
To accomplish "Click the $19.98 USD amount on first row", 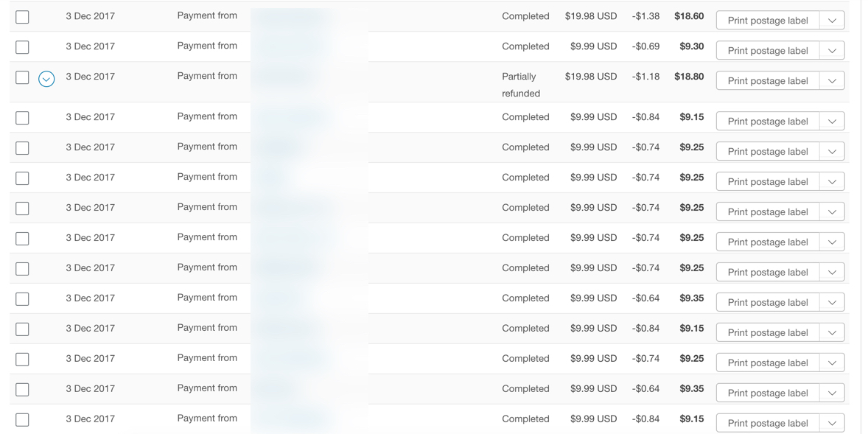I will pyautogui.click(x=591, y=16).
